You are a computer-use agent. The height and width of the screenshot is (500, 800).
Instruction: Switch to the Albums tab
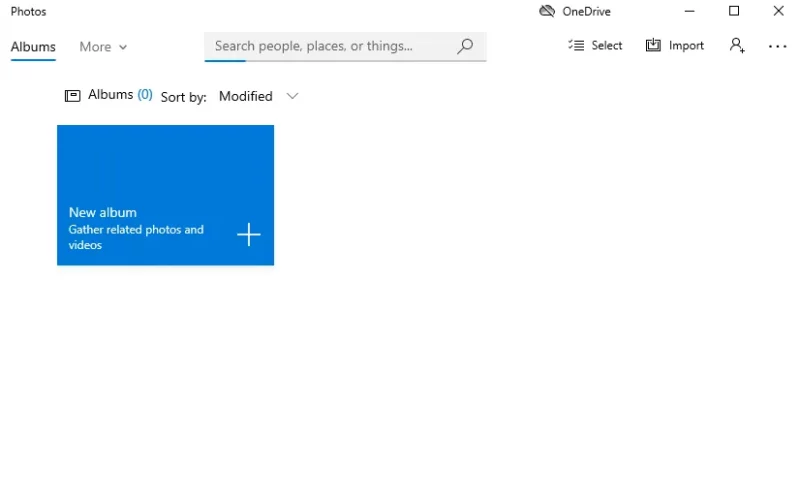(x=33, y=46)
